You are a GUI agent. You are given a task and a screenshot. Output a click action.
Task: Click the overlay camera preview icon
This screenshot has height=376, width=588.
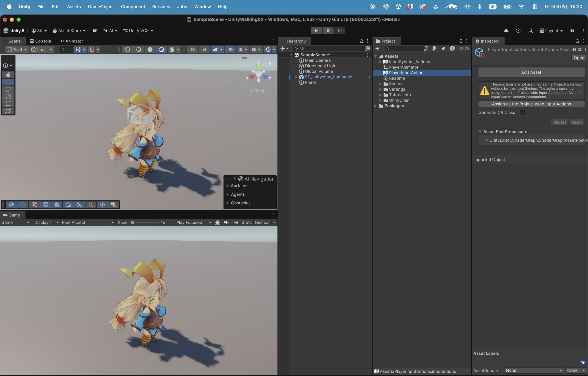113,205
